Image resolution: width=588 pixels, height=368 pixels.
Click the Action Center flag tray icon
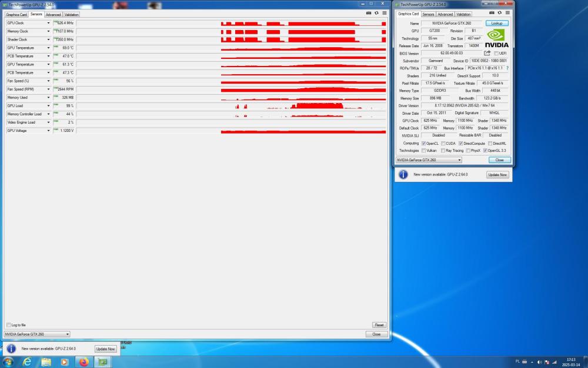[547, 362]
